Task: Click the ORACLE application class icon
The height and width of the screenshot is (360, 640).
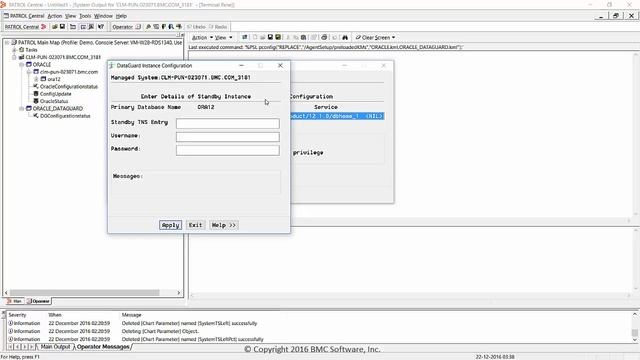Action: (x=29, y=64)
